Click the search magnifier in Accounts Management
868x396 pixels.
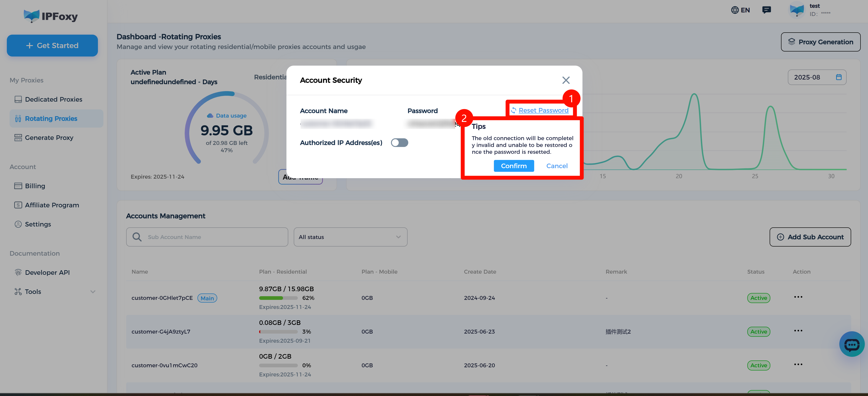[137, 237]
